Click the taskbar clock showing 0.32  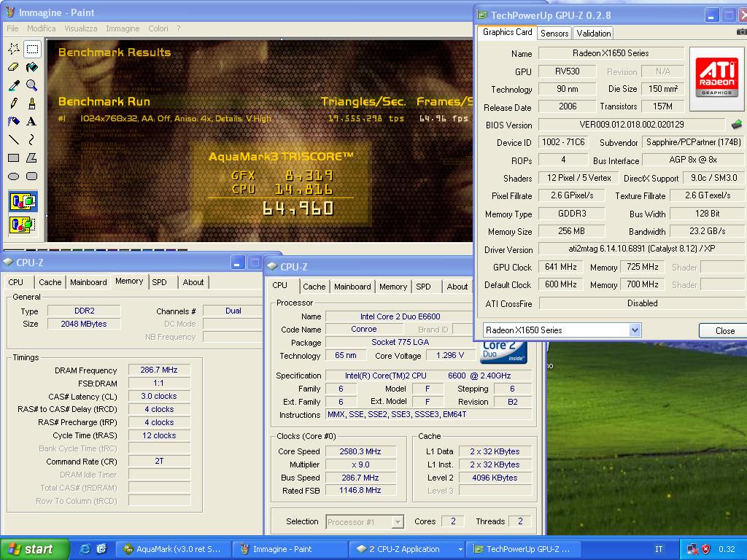727,549
